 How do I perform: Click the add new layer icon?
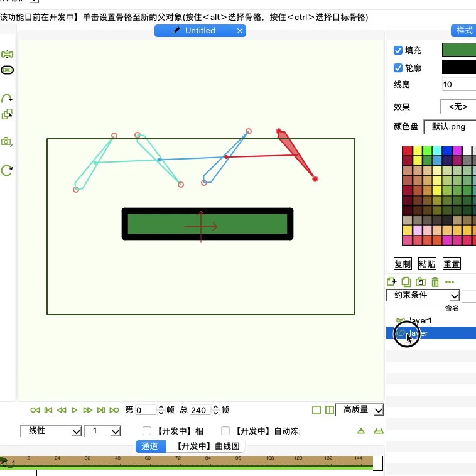tap(392, 282)
